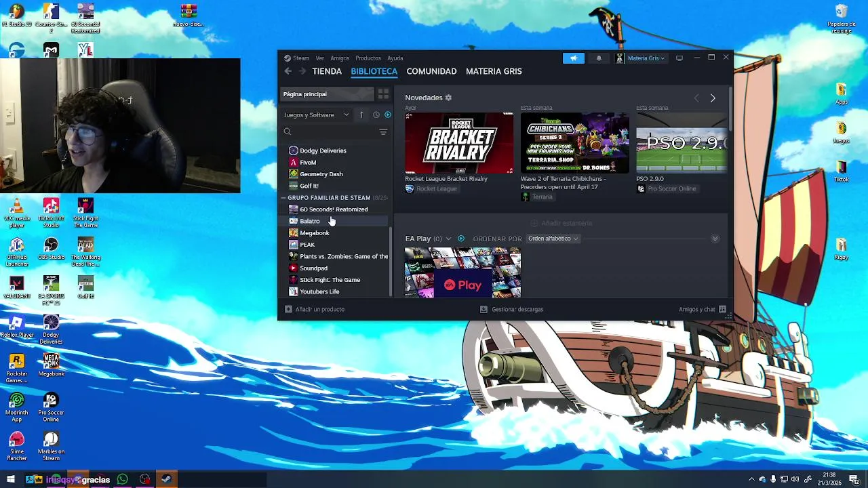Screen dimensions: 868x488
Task: Open Materia Gris account dropdown
Action: (x=641, y=58)
